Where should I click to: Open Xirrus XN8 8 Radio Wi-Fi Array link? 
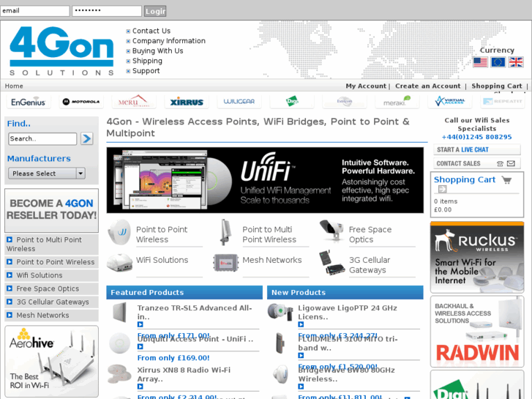pos(184,375)
